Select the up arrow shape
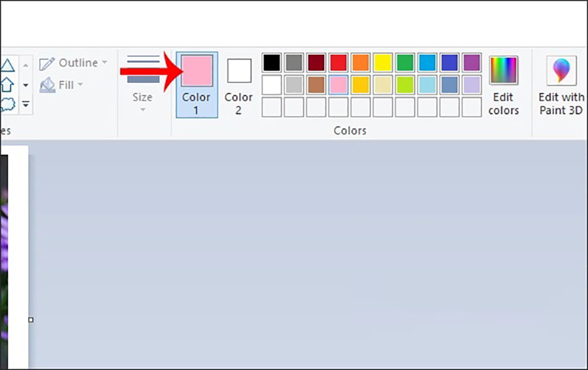Viewport: 588px width, 370px height. (7, 84)
